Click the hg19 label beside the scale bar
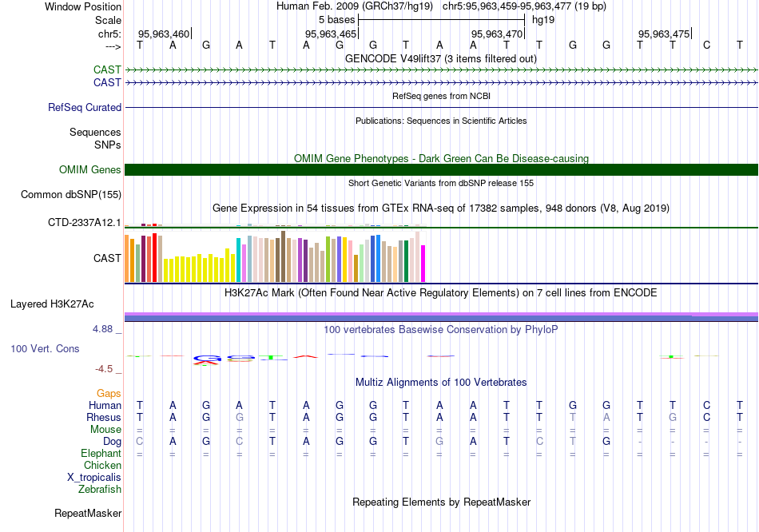 tap(543, 20)
